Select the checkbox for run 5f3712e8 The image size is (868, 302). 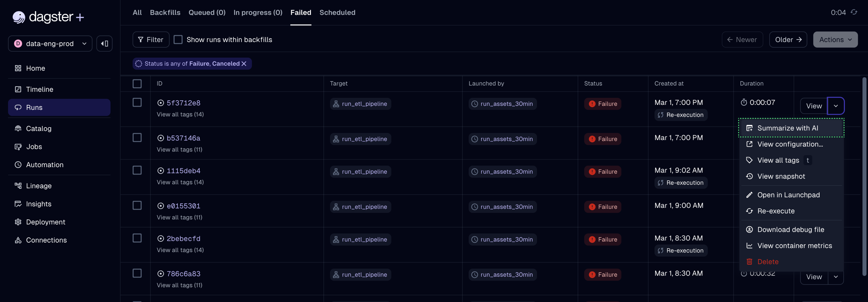[137, 102]
